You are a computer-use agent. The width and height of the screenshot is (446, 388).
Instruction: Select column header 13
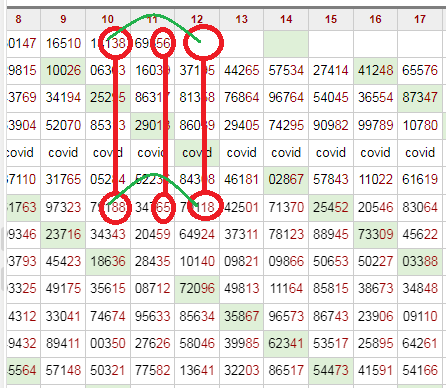[x=242, y=19]
